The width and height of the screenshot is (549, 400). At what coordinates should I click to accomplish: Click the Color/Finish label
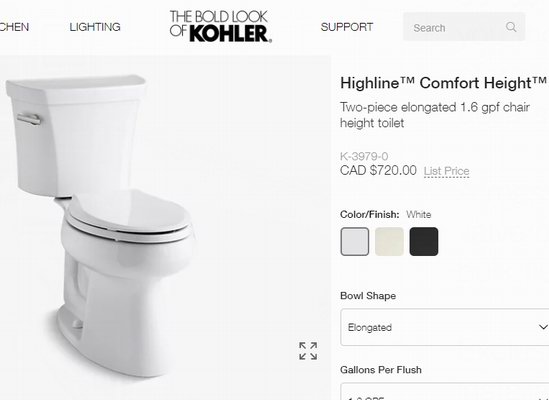[369, 214]
